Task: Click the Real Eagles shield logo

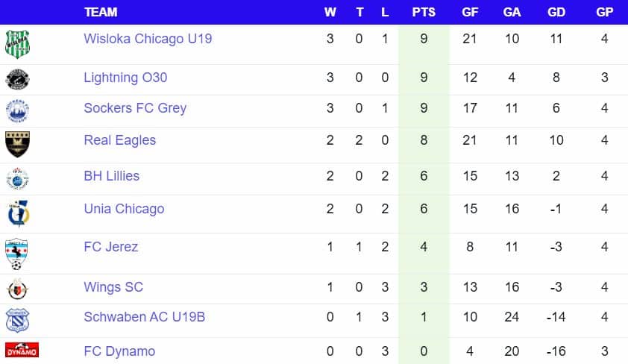Action: click(x=17, y=144)
